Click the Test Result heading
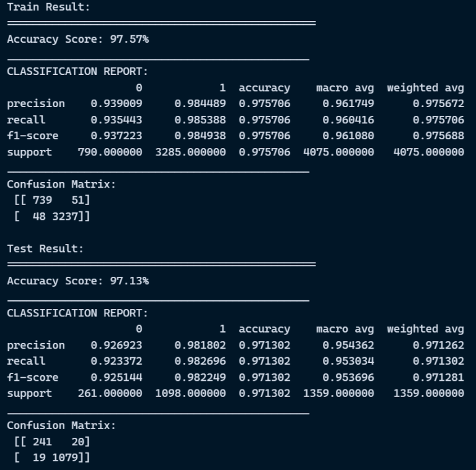Viewport: 476px width, 470px height. 45,249
